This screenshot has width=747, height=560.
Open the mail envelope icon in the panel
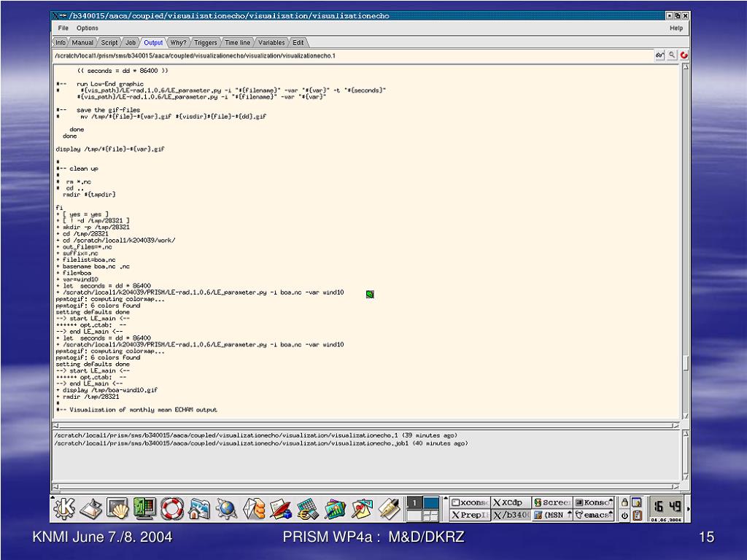(254, 508)
